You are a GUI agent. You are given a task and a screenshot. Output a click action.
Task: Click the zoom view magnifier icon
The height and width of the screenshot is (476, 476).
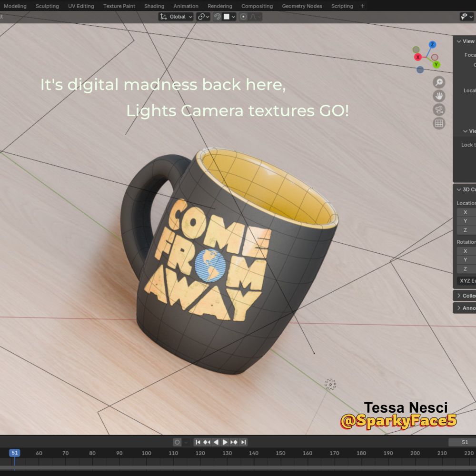click(439, 82)
